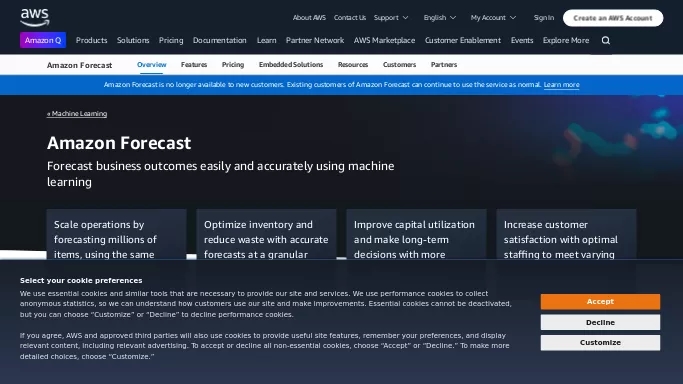Click the Increase customer satisfaction card
This screenshot has height=384, width=683.
coord(566,234)
